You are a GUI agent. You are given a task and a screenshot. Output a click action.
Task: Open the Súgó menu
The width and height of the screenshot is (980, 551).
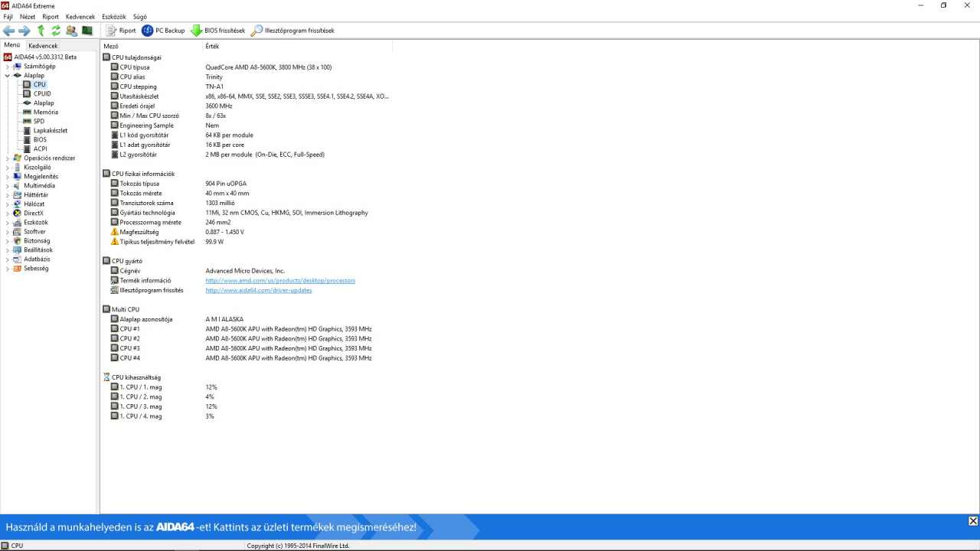(x=140, y=16)
